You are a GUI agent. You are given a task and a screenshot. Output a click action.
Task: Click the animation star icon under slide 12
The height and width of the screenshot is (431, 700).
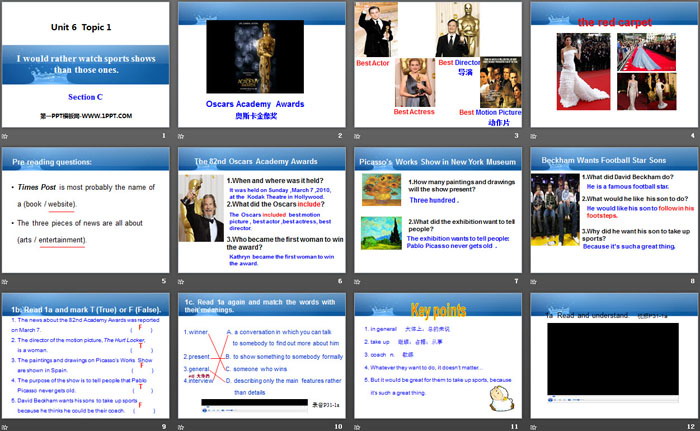pos(533,427)
